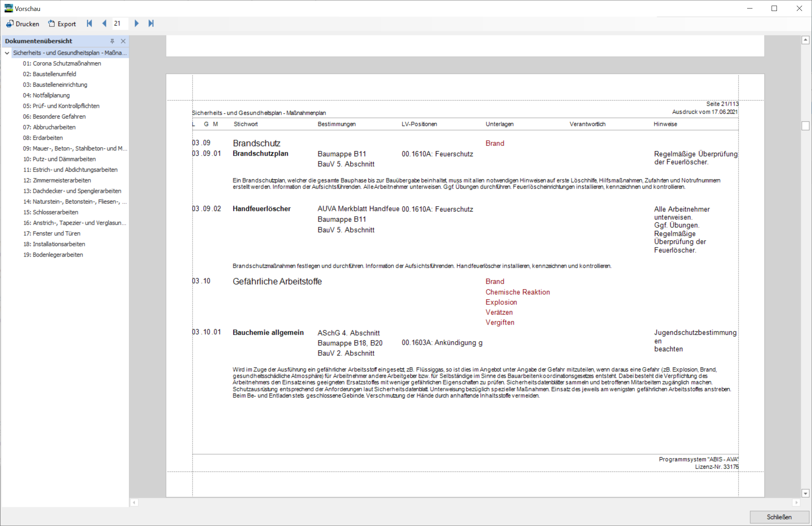Image resolution: width=812 pixels, height=526 pixels.
Task: Click the LV-Positionen column header
Action: [419, 124]
